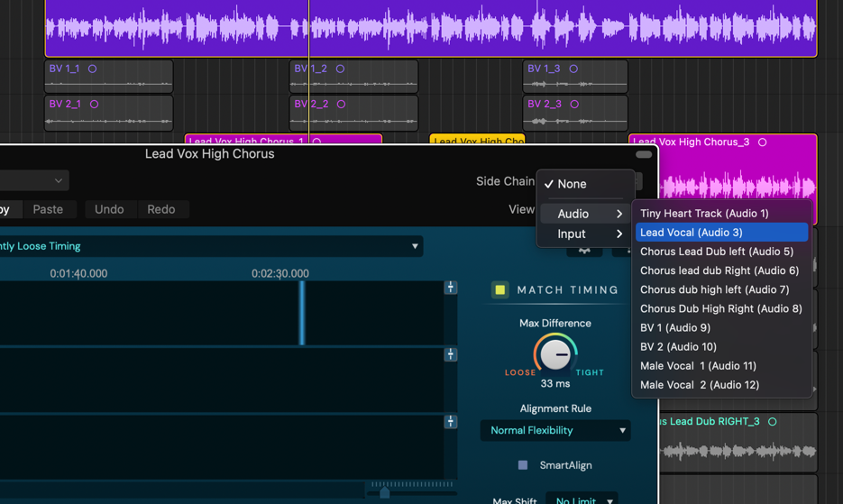
Task: Click loop circle icon on BV 1_1 region
Action: [x=92, y=69]
